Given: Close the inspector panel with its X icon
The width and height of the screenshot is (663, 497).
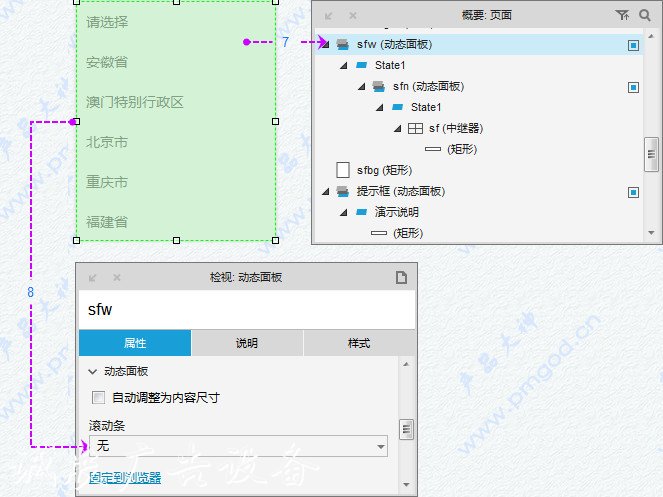Looking at the screenshot, I should pos(117,277).
